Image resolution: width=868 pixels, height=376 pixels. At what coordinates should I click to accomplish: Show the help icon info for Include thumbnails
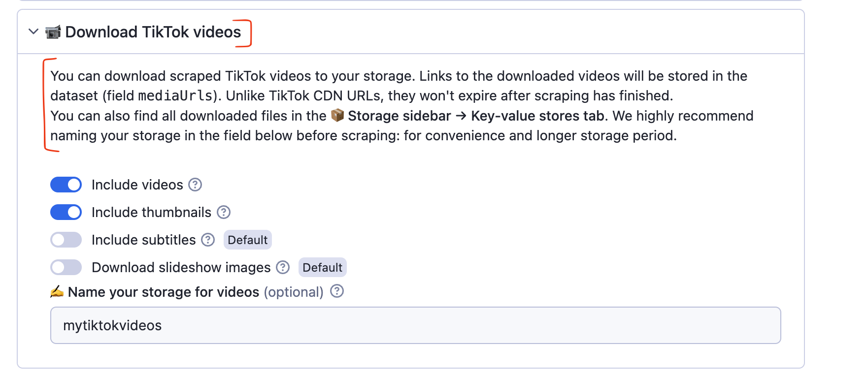(x=224, y=213)
